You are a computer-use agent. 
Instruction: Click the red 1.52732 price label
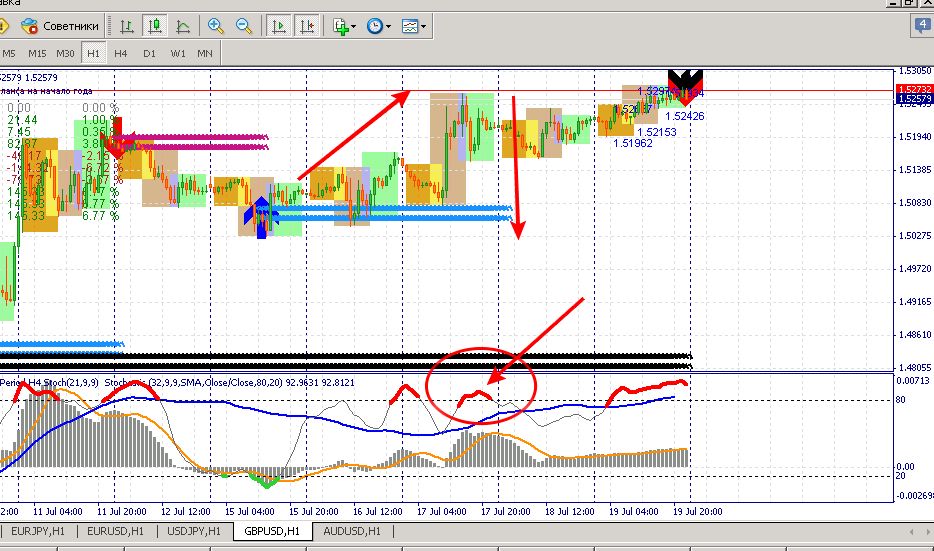(x=914, y=89)
